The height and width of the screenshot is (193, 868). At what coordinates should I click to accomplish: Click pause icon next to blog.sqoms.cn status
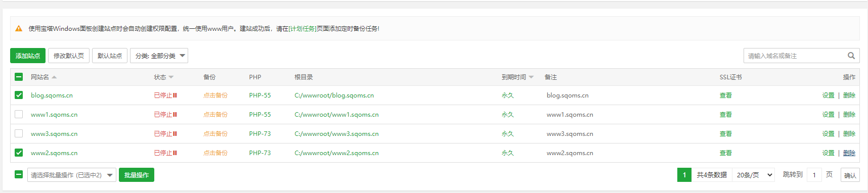point(175,95)
